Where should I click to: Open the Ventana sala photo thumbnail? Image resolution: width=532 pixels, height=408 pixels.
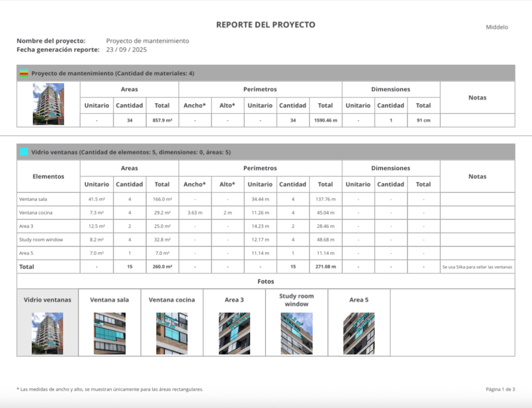pos(109,333)
